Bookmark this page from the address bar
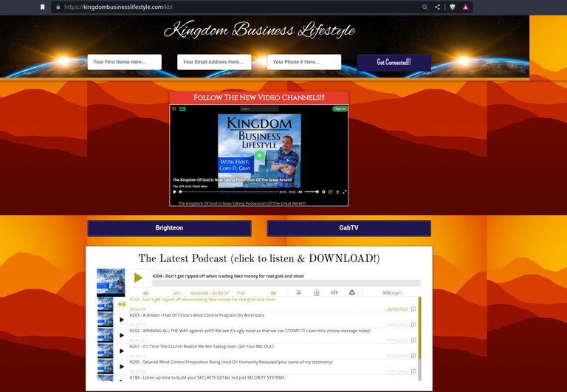Screen dimensions: 567x392 43,7
